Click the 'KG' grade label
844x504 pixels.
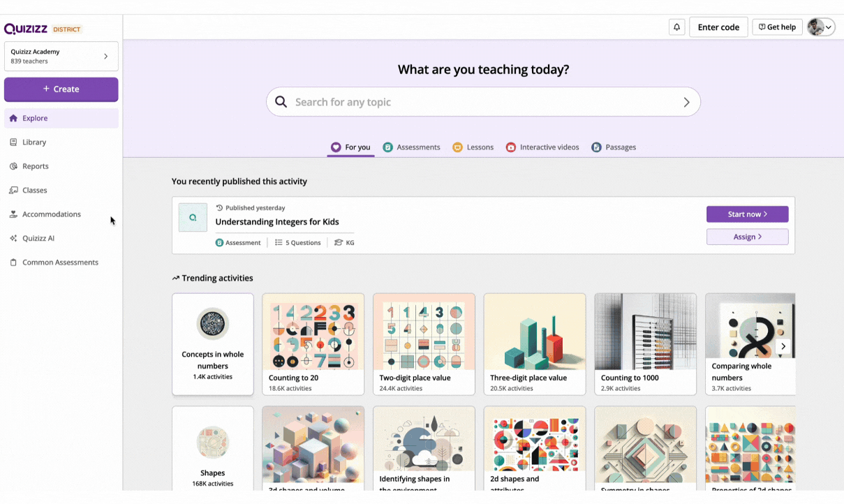350,243
